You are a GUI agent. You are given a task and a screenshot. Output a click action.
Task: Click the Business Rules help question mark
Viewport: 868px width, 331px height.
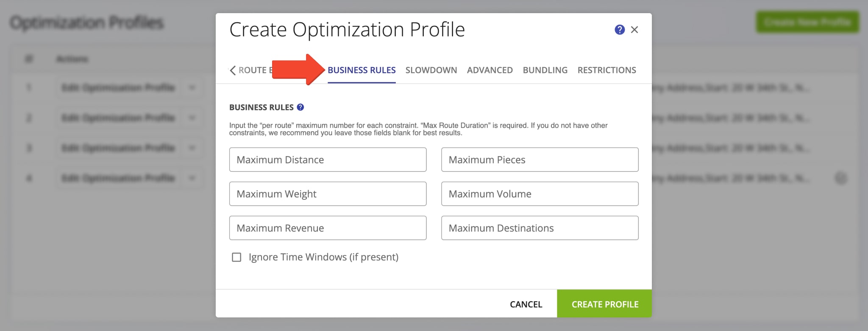(300, 107)
